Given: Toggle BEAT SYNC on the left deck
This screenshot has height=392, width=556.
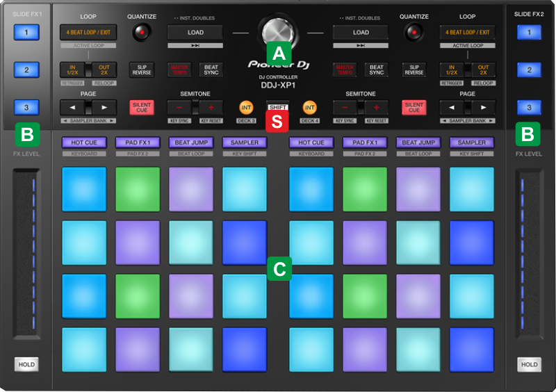Looking at the screenshot, I should 211,70.
